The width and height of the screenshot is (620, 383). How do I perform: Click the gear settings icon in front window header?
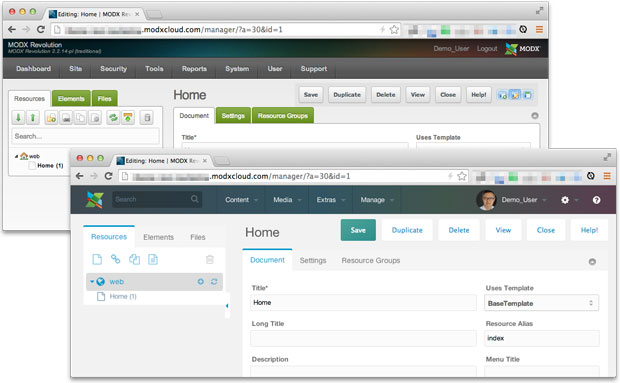pyautogui.click(x=565, y=200)
